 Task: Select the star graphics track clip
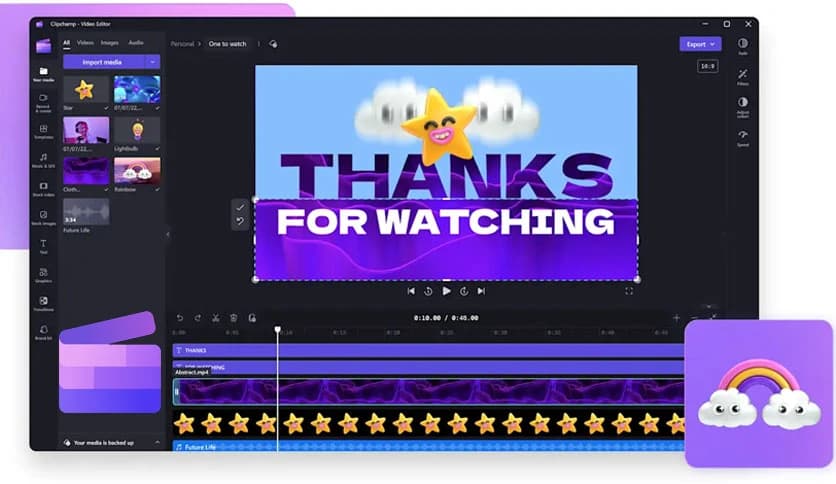(x=428, y=424)
